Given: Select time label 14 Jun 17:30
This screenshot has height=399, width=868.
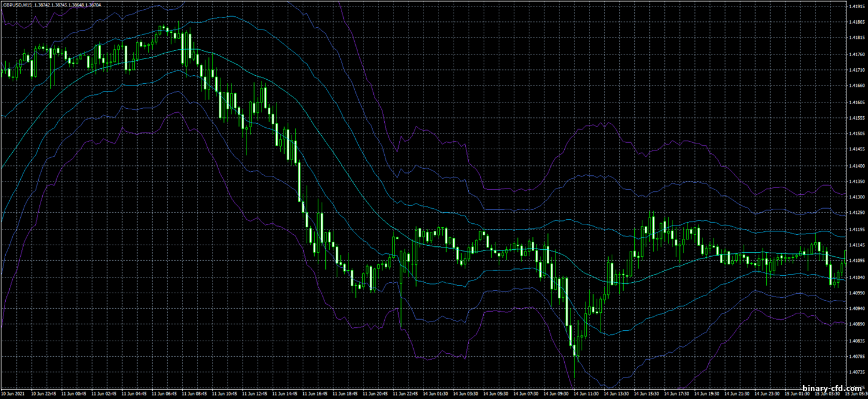Looking at the screenshot, I should click(x=678, y=393).
